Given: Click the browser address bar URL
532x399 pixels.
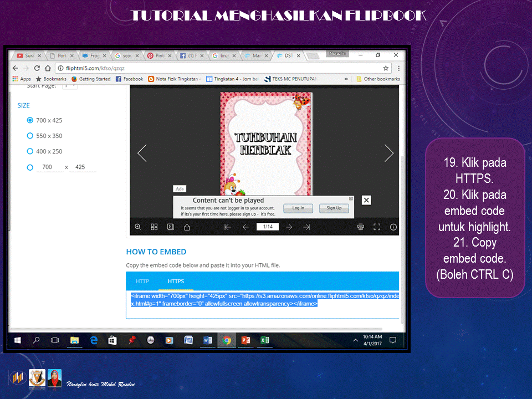Looking at the screenshot, I should pos(95,68).
